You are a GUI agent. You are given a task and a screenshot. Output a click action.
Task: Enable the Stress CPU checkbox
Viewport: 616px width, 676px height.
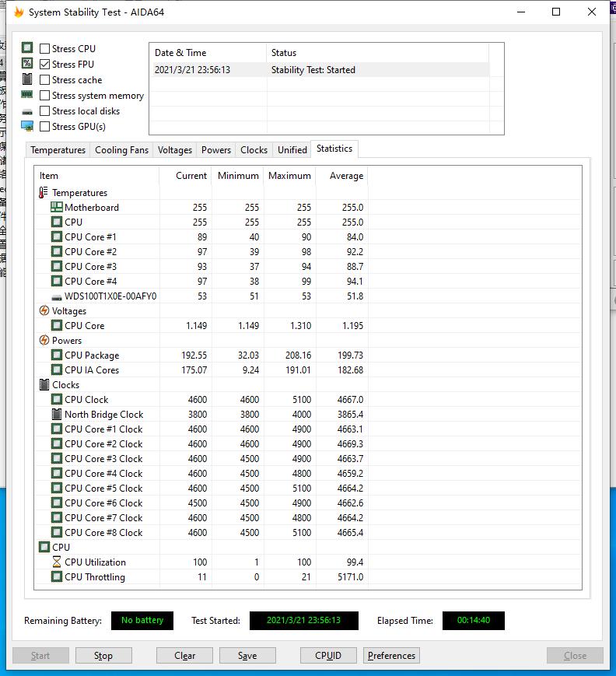click(x=44, y=49)
